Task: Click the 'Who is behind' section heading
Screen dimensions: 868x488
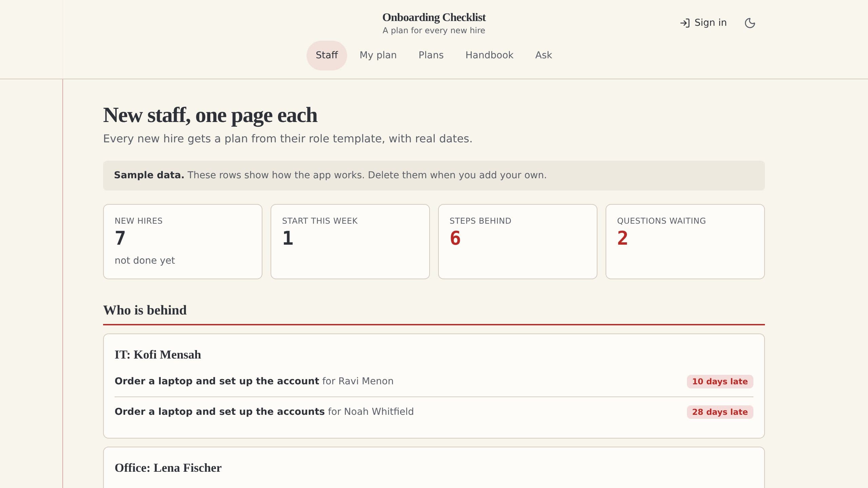Action: tap(145, 310)
